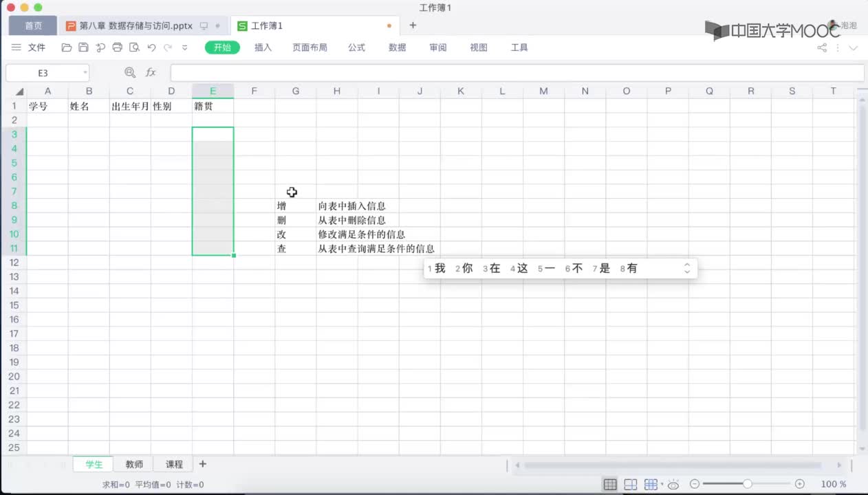Click the save disk icon

(x=83, y=47)
